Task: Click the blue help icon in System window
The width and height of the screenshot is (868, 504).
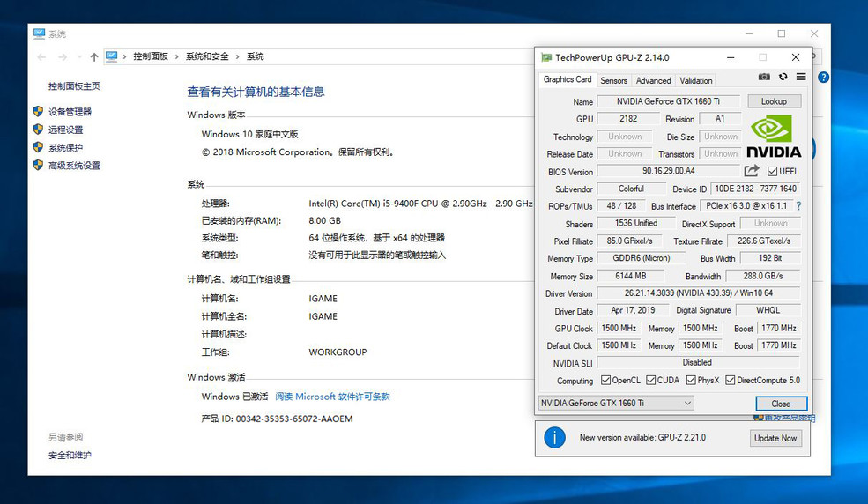Action: tap(823, 78)
